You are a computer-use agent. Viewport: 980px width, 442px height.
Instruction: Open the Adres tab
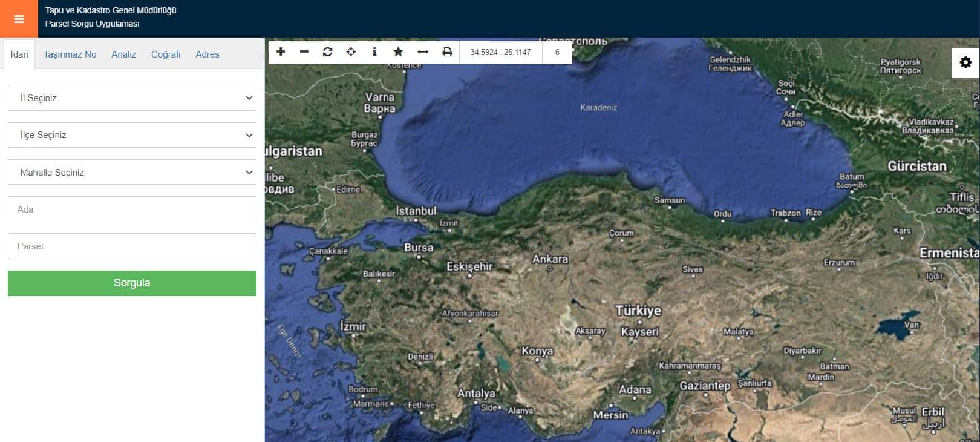pos(207,54)
